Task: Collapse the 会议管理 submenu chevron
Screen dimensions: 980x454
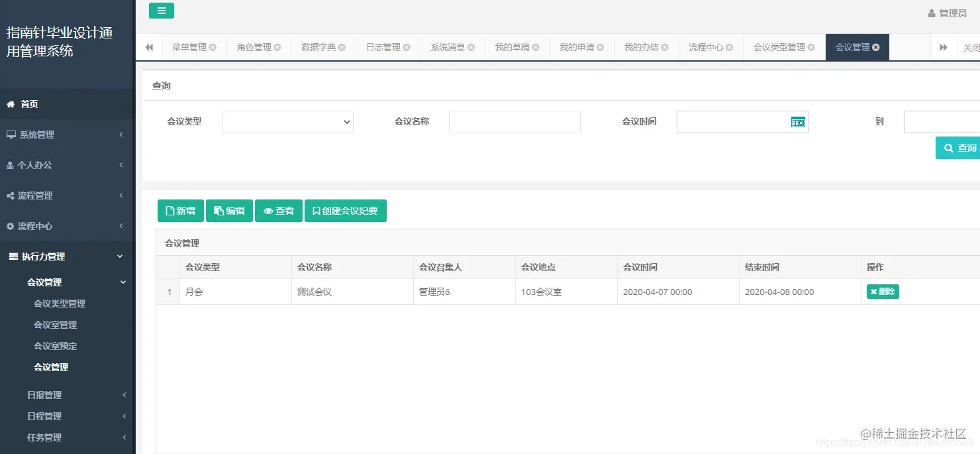Action: 123,282
